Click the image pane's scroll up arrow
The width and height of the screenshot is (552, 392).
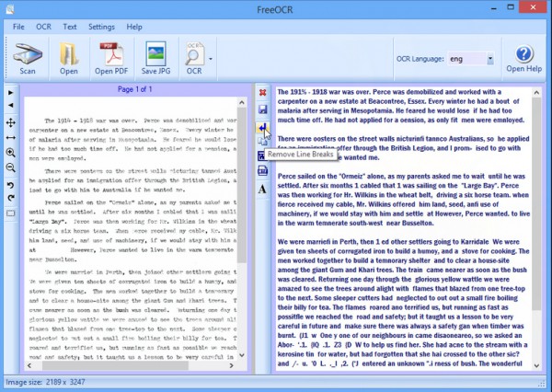tap(241, 102)
